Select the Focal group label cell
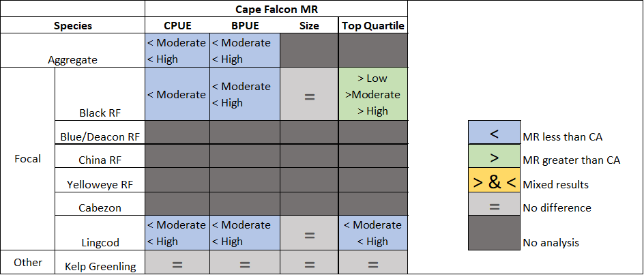The height and width of the screenshot is (275, 644). 27,159
